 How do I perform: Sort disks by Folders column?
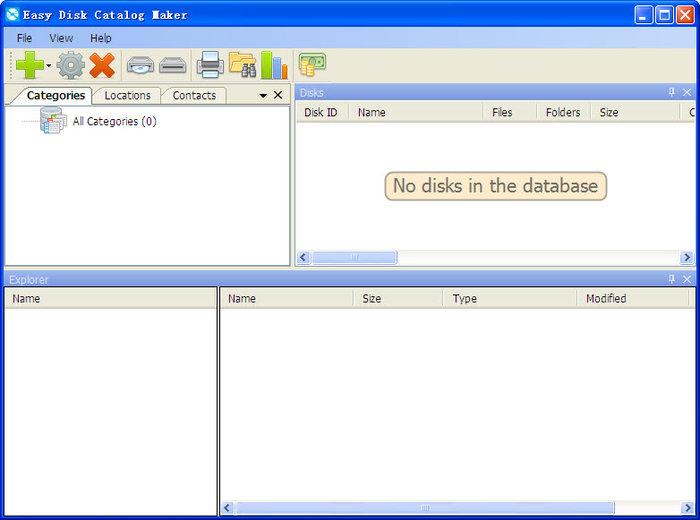563,112
